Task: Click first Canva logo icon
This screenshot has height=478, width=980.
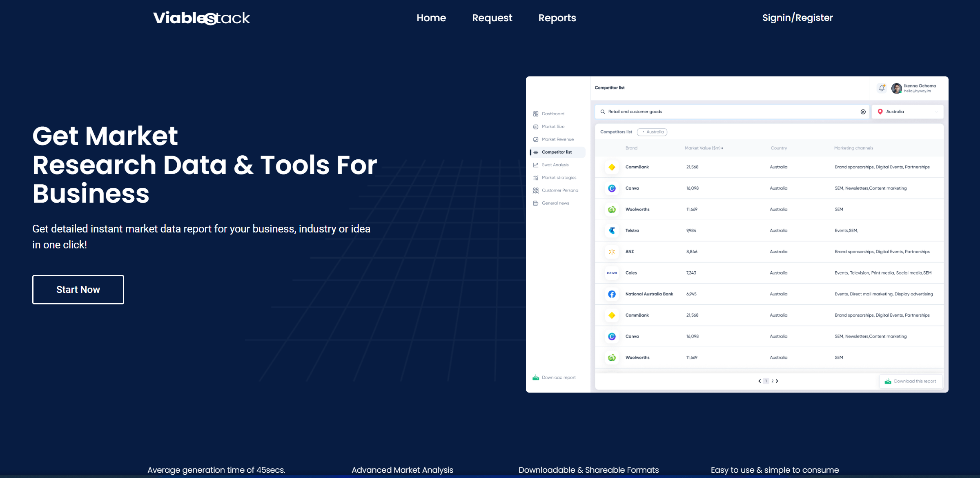Action: click(612, 188)
